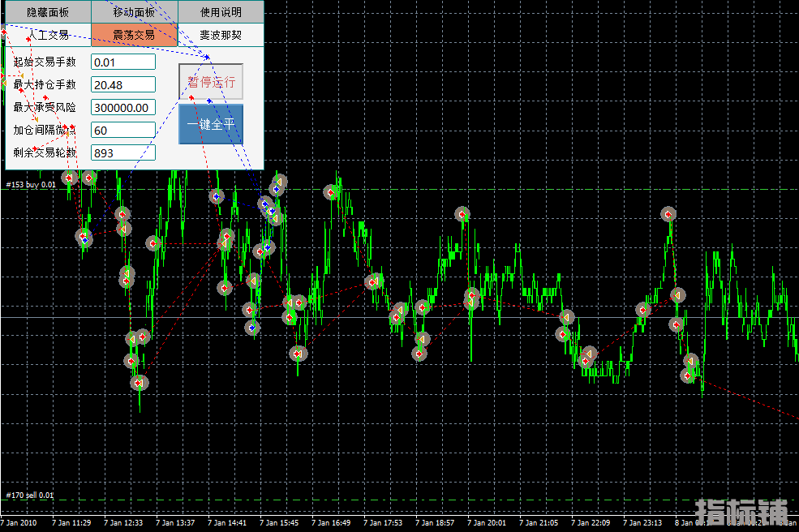Image resolution: width=799 pixels, height=532 pixels.
Task: Click the trade marker on the peak before 20:01
Action: [462, 214]
